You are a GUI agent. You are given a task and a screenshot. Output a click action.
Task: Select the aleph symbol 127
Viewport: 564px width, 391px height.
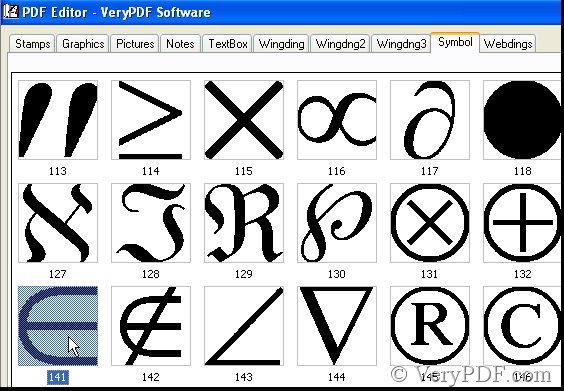(x=58, y=223)
